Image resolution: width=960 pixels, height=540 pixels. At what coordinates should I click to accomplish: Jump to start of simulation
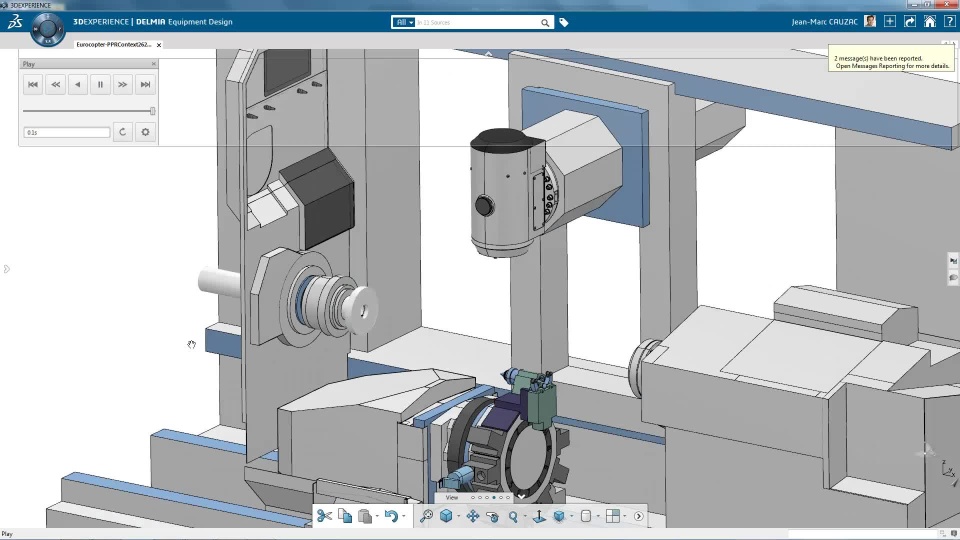[x=33, y=85]
